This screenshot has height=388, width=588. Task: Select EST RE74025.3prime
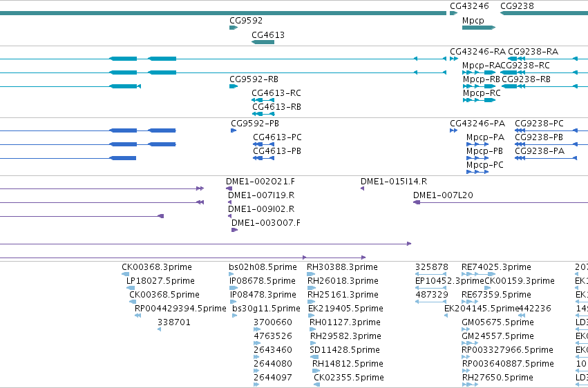coord(497,267)
